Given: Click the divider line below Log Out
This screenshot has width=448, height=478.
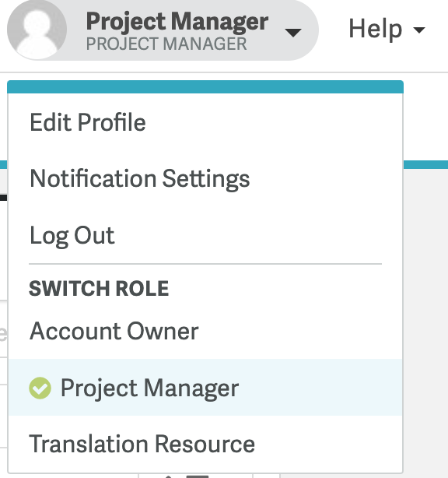Looking at the screenshot, I should tap(205, 264).
